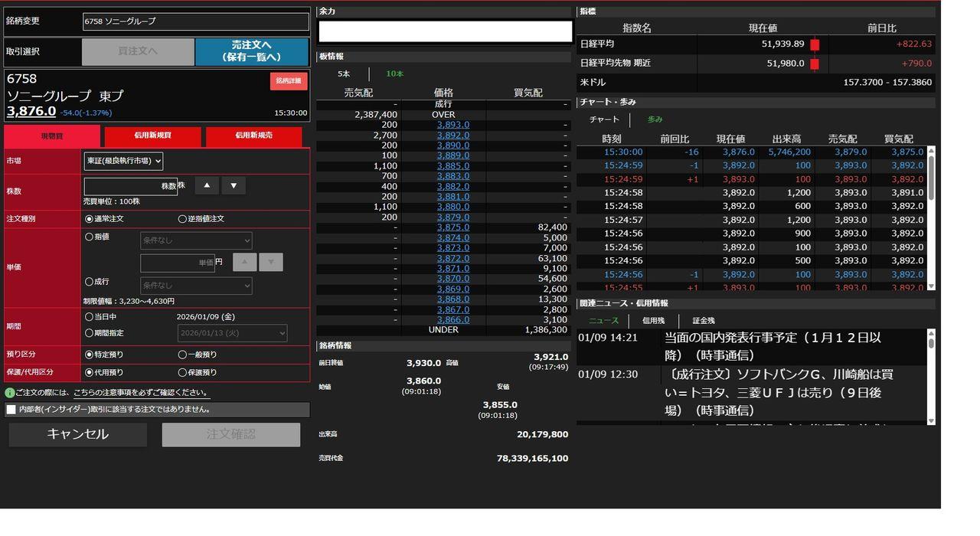The width and height of the screenshot is (980, 536).
Task: Open the 条件なし dropdown under 指値
Action: pyautogui.click(x=195, y=239)
